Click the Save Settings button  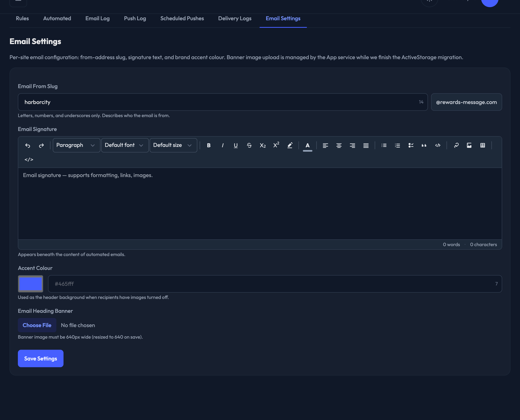click(x=41, y=358)
